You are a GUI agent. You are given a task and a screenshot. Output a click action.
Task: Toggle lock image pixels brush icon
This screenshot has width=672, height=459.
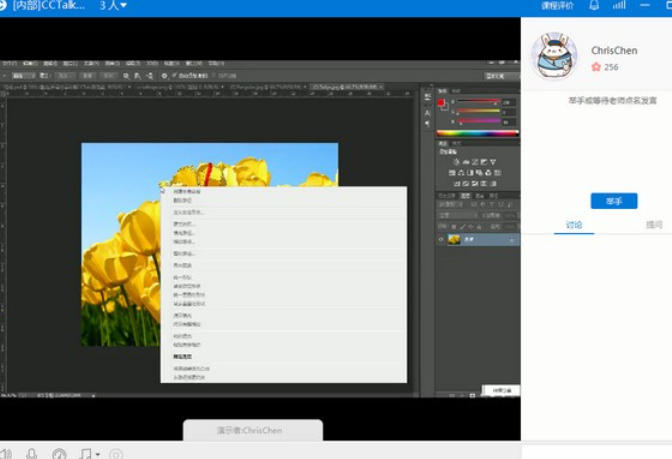[462, 226]
